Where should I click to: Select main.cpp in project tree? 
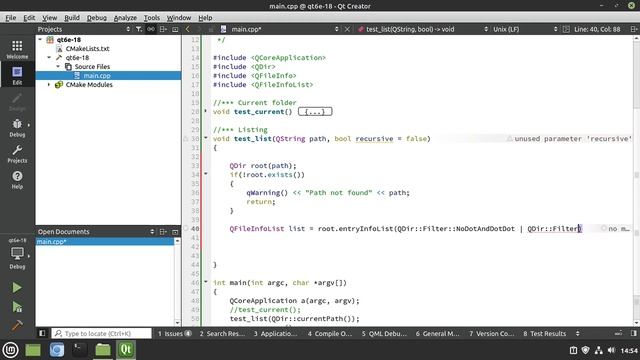pyautogui.click(x=97, y=76)
